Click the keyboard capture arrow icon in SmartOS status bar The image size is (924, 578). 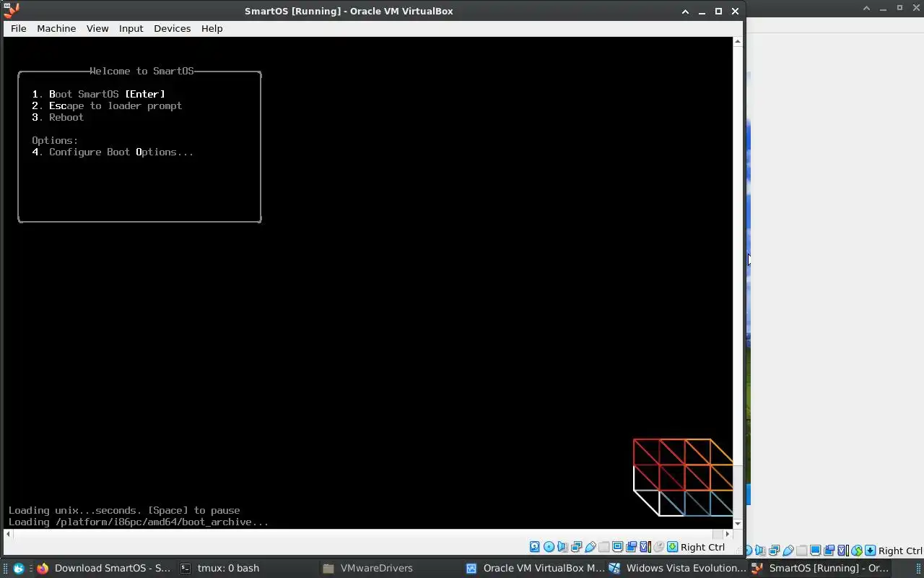coord(672,547)
